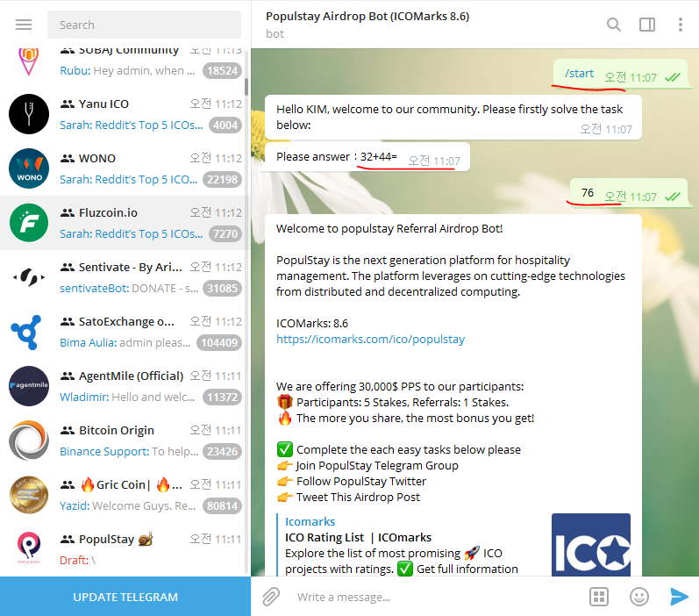Click the Fluzcoin.io green avatar
This screenshot has width=699, height=616.
pyautogui.click(x=29, y=223)
